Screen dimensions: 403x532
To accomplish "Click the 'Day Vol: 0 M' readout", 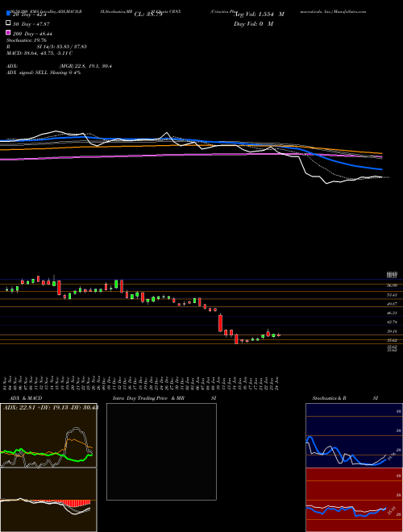I will [x=253, y=23].
